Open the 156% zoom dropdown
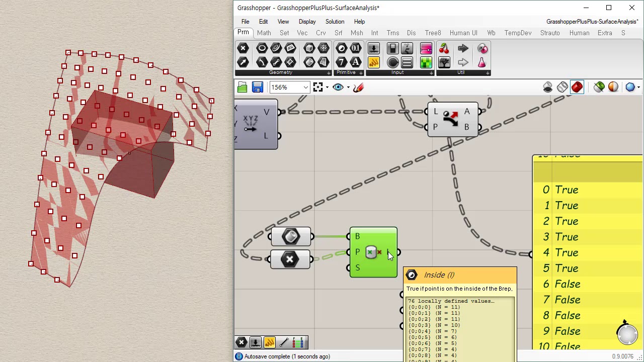 coord(305,87)
